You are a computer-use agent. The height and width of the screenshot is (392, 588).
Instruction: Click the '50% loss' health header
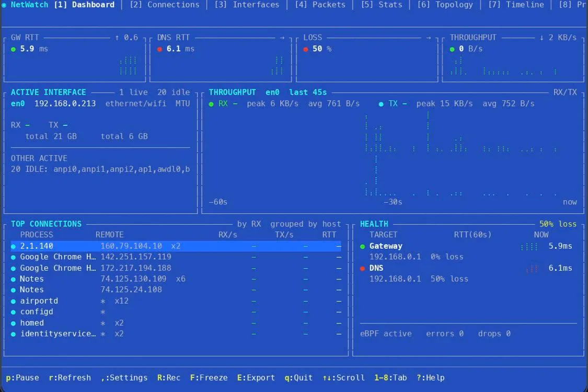tap(558, 224)
